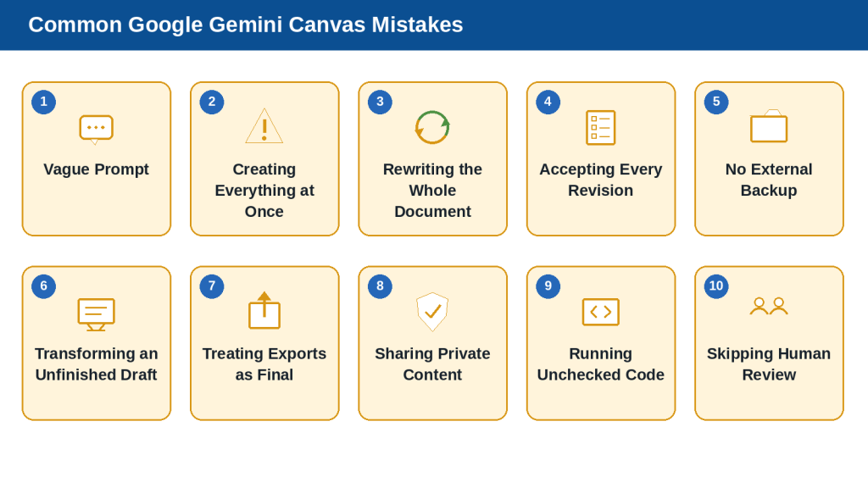Click the Common Google Gemini Canvas Mistakes title
Image resolution: width=868 pixels, height=488 pixels.
(246, 25)
